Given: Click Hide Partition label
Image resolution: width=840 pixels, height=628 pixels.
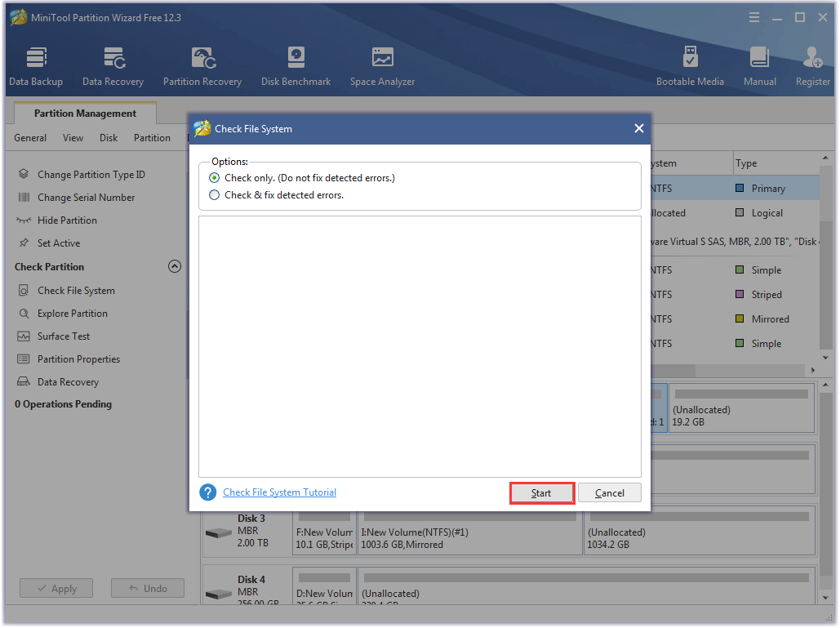Looking at the screenshot, I should [67, 220].
